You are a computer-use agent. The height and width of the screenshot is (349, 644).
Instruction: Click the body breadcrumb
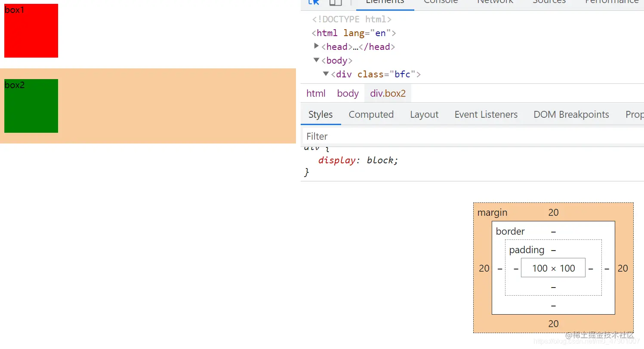348,93
